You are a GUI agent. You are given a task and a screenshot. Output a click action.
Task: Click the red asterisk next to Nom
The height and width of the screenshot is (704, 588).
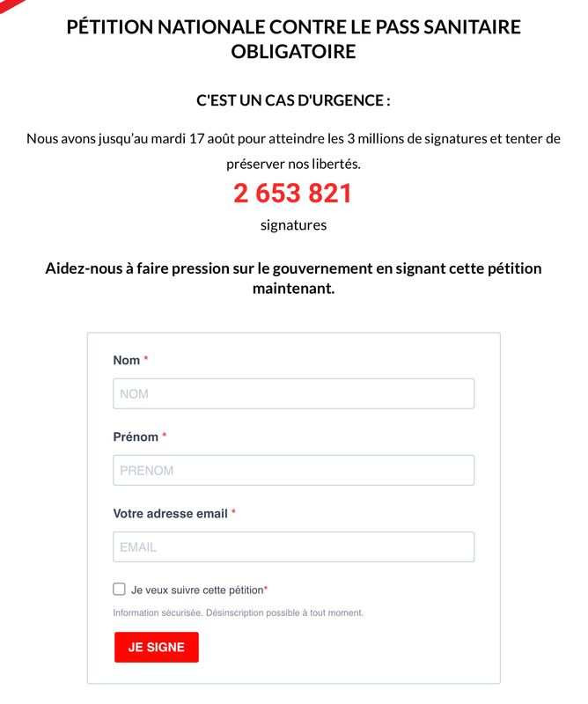145,358
